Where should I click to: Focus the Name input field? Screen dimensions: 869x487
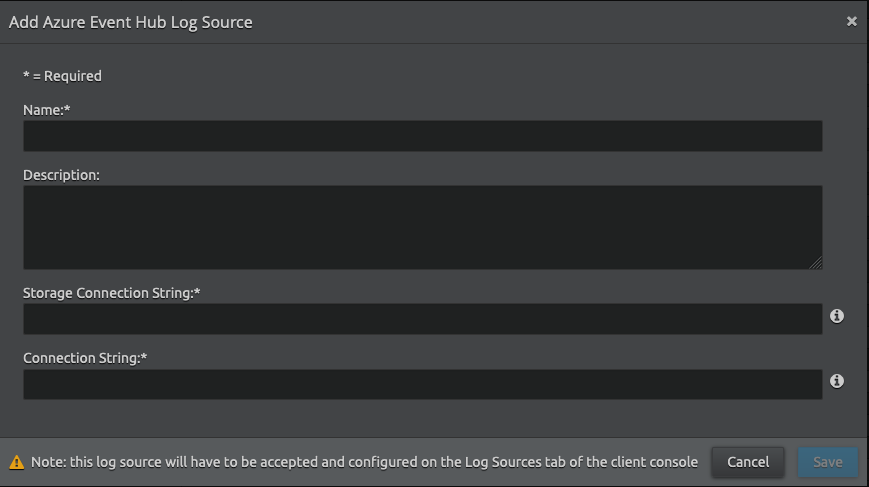[422, 136]
